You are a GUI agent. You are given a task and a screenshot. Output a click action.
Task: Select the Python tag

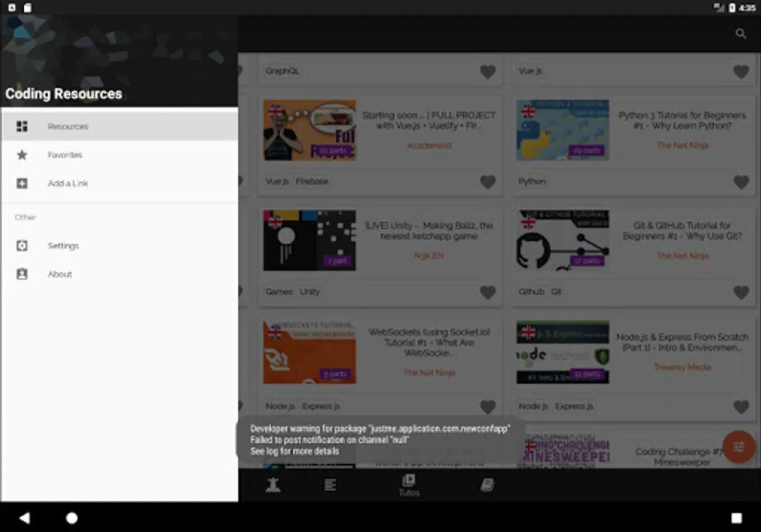532,181
